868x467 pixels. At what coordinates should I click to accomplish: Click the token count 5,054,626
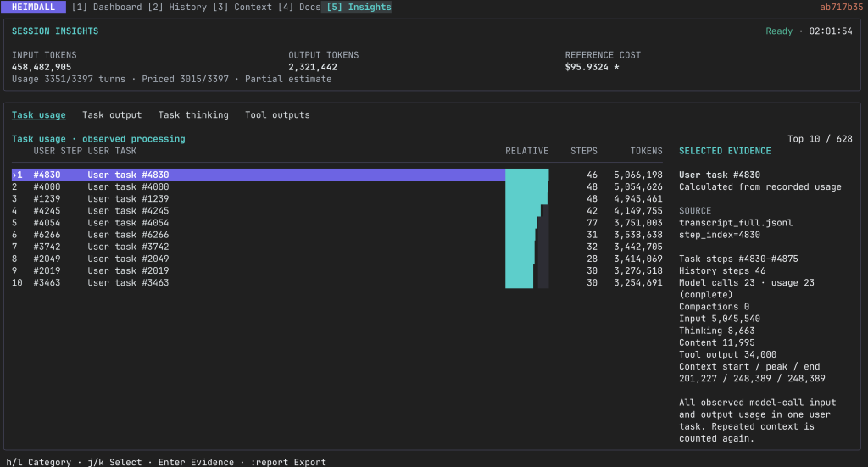pyautogui.click(x=637, y=187)
